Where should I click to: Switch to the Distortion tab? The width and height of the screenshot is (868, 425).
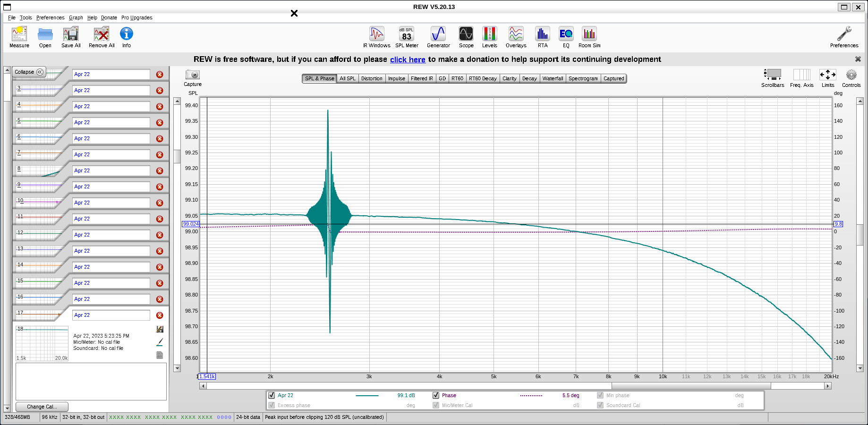coord(372,78)
